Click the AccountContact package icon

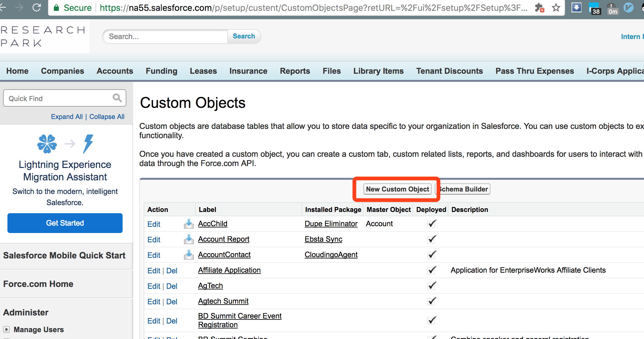(189, 255)
